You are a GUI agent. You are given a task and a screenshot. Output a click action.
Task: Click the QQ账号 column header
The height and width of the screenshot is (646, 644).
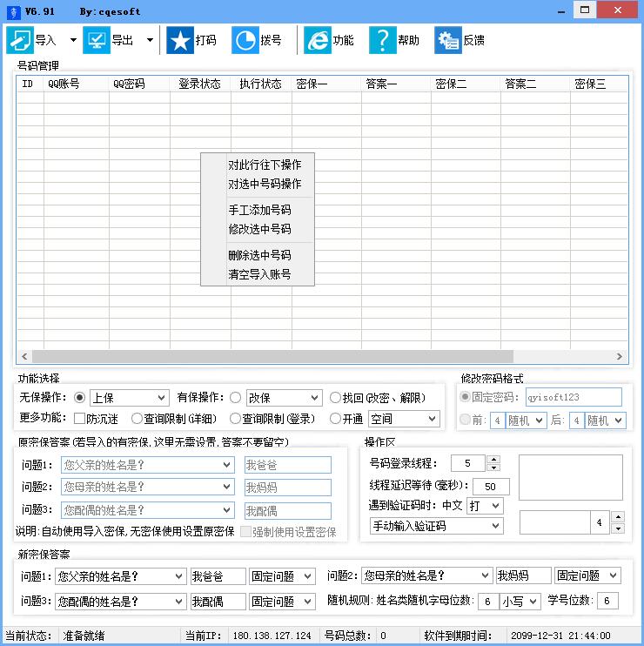point(64,84)
